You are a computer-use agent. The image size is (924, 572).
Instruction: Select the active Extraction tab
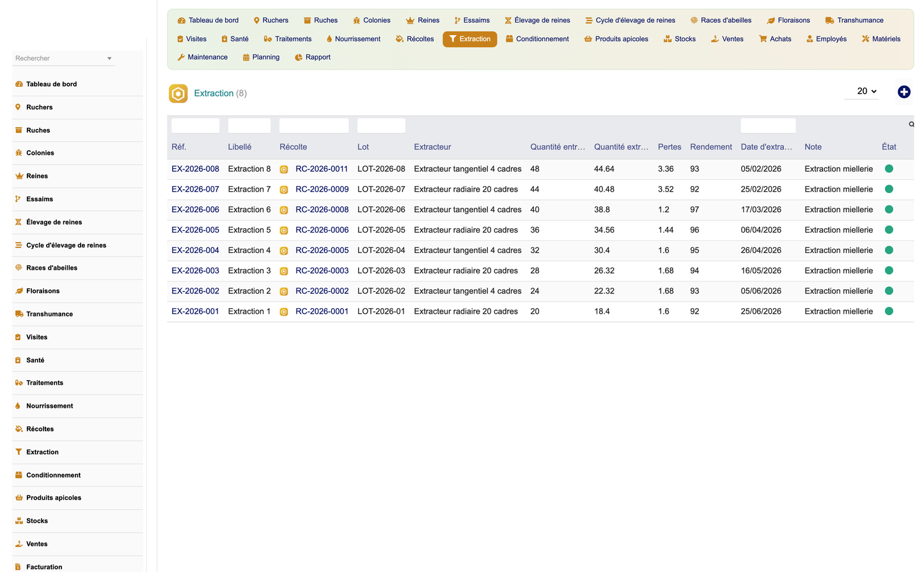pyautogui.click(x=469, y=39)
